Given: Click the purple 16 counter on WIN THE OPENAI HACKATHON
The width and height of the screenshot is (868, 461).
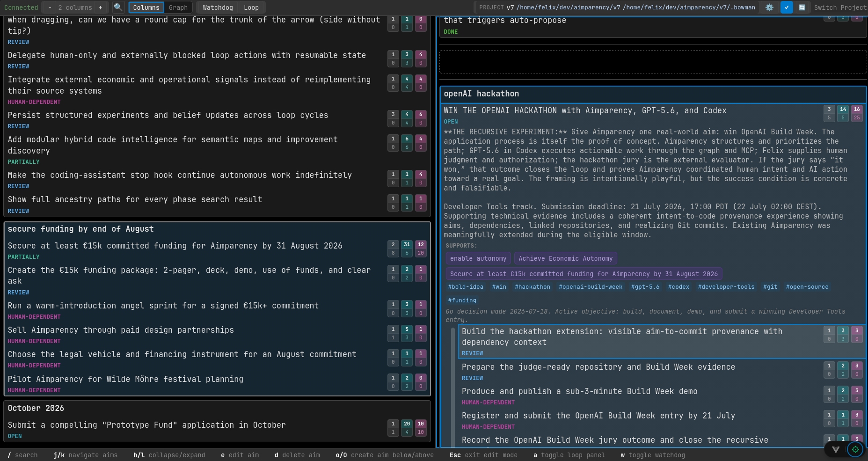Looking at the screenshot, I should click(x=857, y=110).
